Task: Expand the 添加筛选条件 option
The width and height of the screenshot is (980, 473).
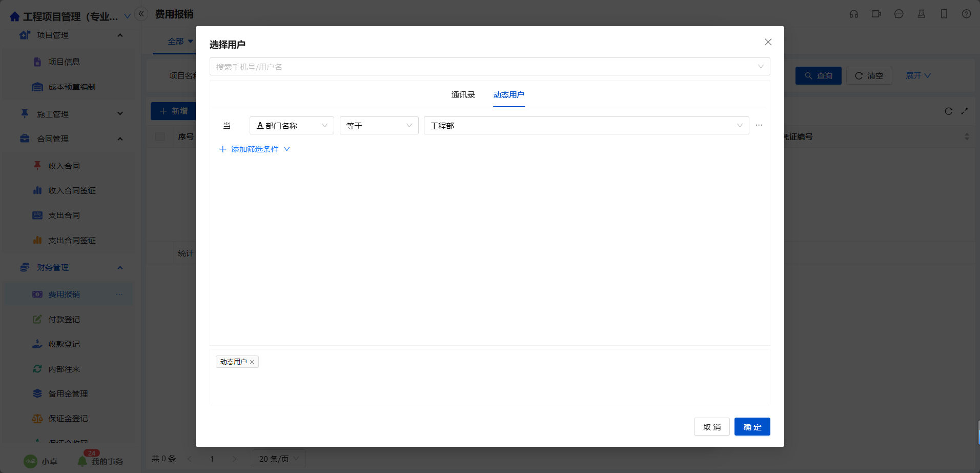Action: click(255, 149)
